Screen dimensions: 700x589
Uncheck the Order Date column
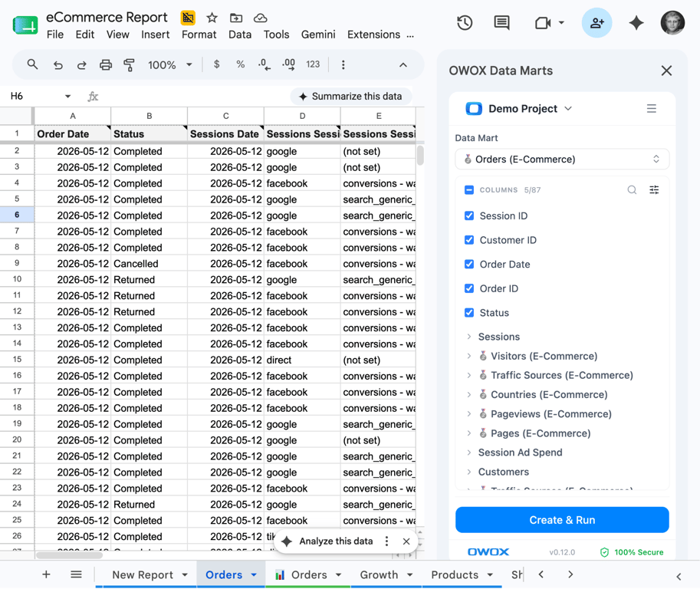point(468,264)
